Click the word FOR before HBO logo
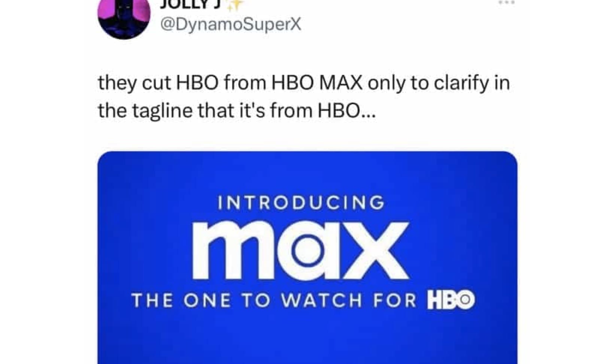 click(x=395, y=300)
